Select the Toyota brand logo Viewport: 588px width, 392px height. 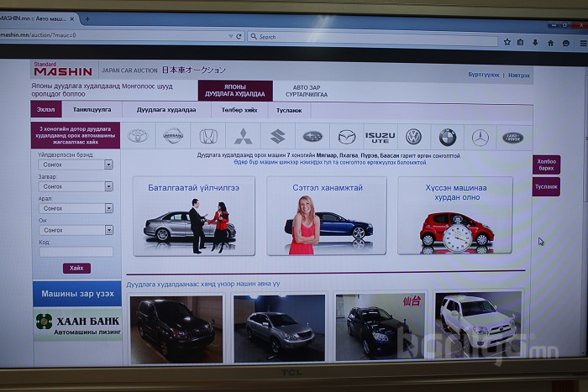pyautogui.click(x=138, y=136)
